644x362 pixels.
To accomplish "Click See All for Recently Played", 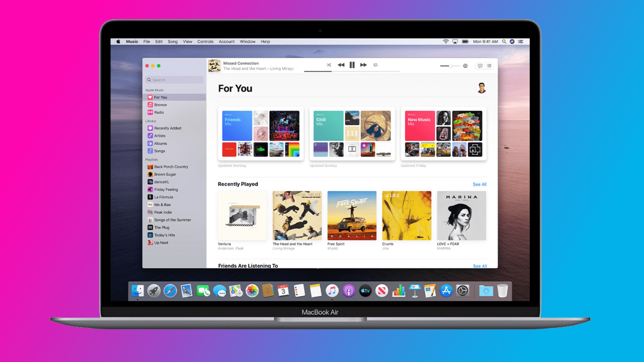I will 479,184.
